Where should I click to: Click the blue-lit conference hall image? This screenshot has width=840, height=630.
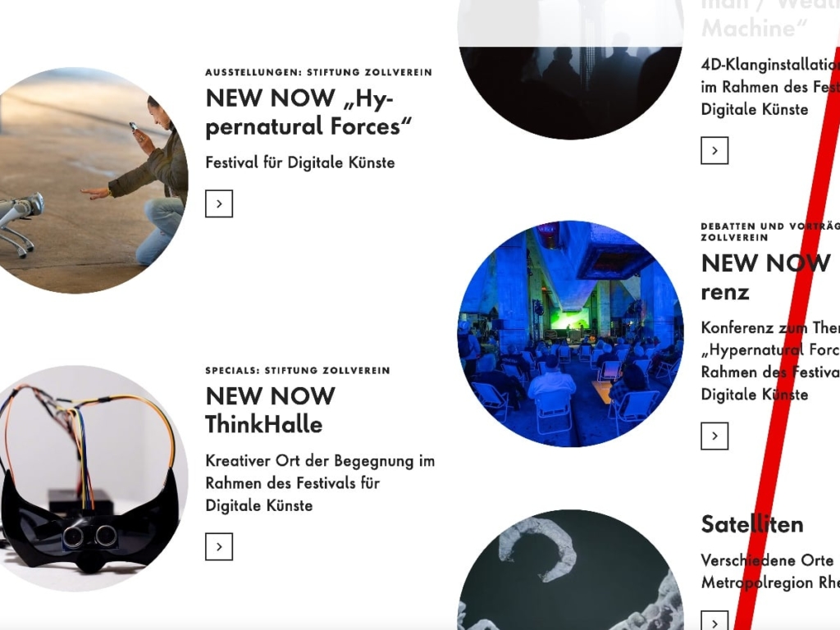570,333
